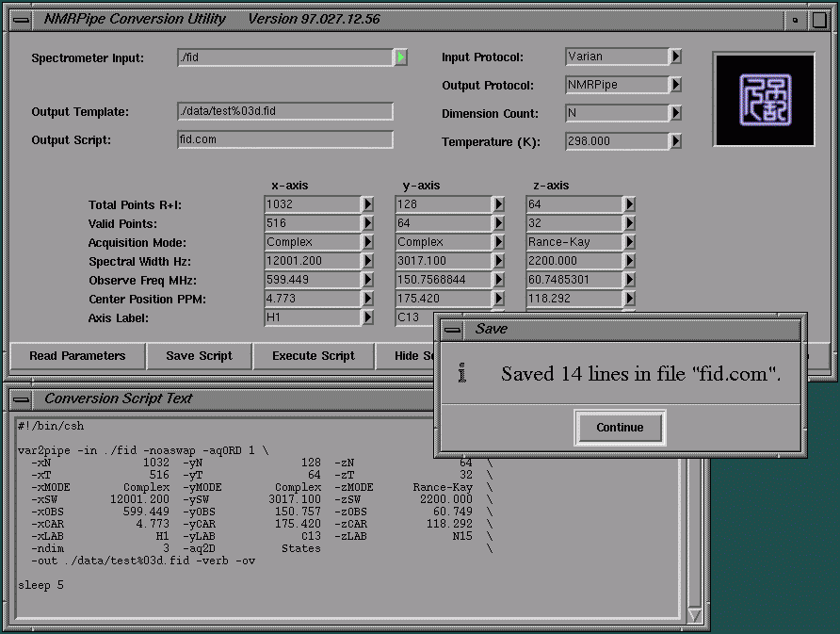Click x-axis Spectral Width field 12001.200
The image size is (840, 634).
313,261
